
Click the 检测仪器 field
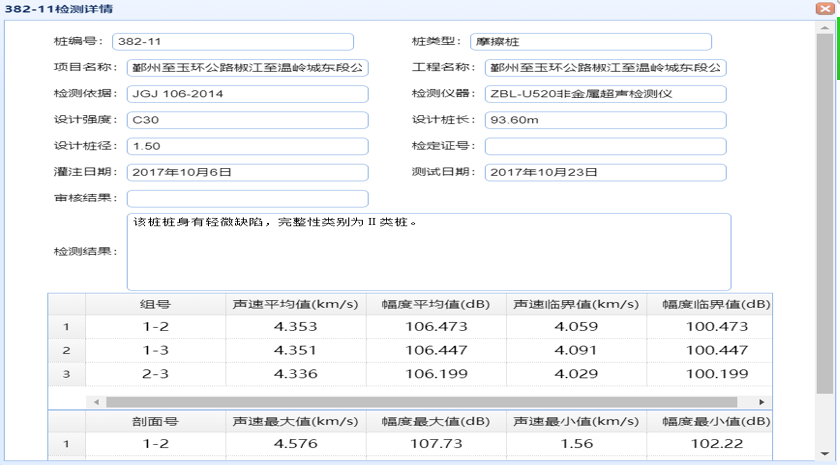click(605, 94)
